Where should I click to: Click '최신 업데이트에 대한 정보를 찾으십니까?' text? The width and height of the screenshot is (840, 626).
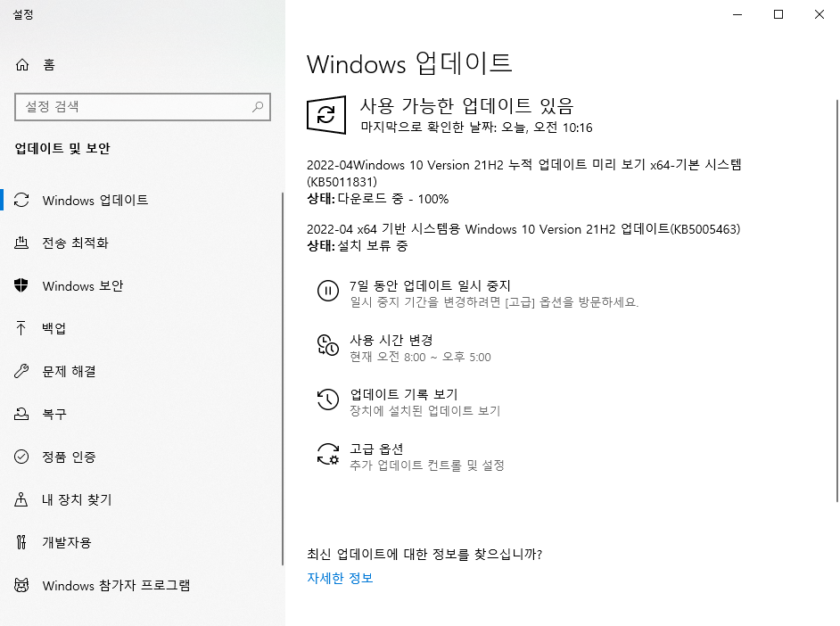pos(424,554)
